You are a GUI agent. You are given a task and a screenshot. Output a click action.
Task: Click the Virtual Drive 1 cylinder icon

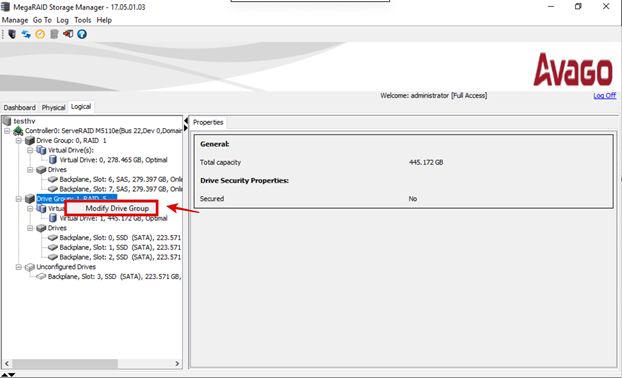pos(53,218)
